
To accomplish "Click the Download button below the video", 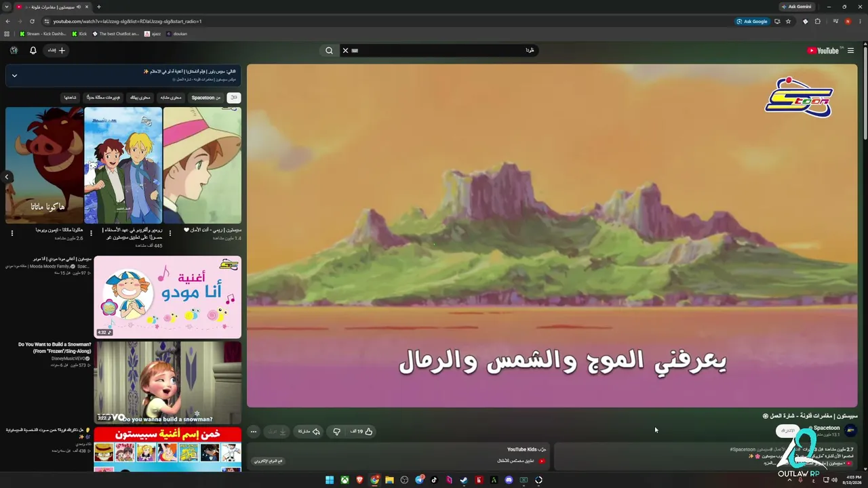I will pyautogui.click(x=277, y=431).
